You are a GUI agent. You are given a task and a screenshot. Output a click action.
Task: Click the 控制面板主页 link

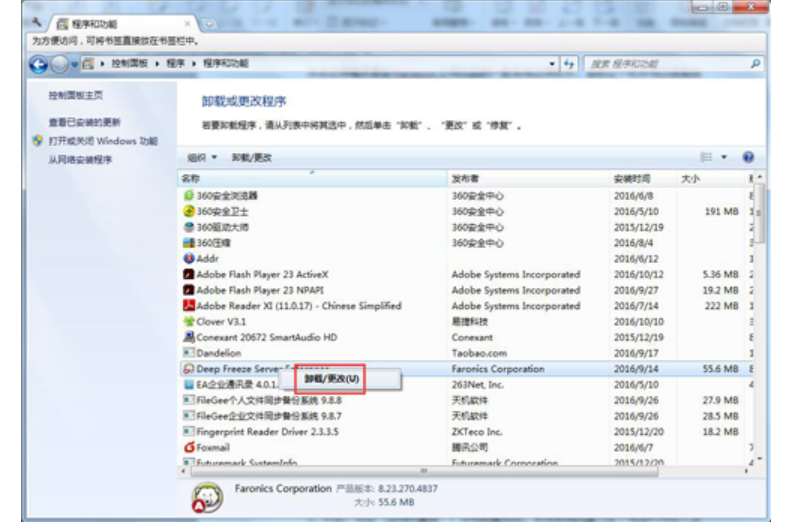[x=76, y=95]
